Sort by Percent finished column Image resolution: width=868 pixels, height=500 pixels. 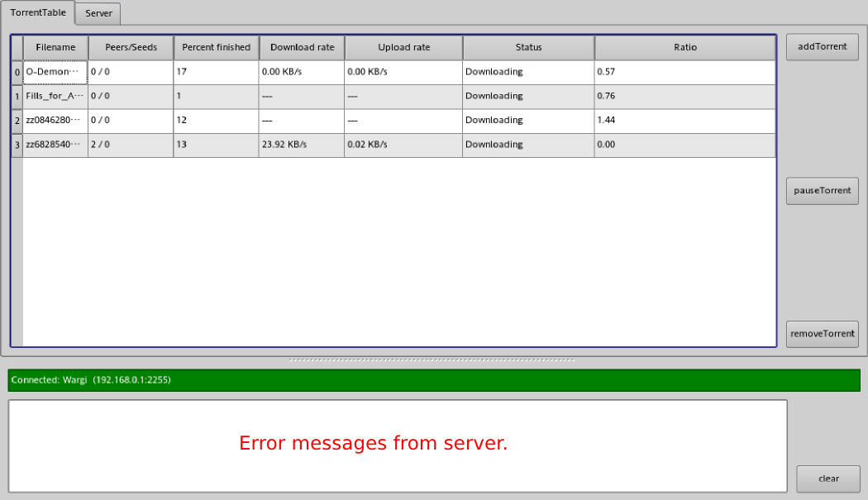pyautogui.click(x=216, y=47)
